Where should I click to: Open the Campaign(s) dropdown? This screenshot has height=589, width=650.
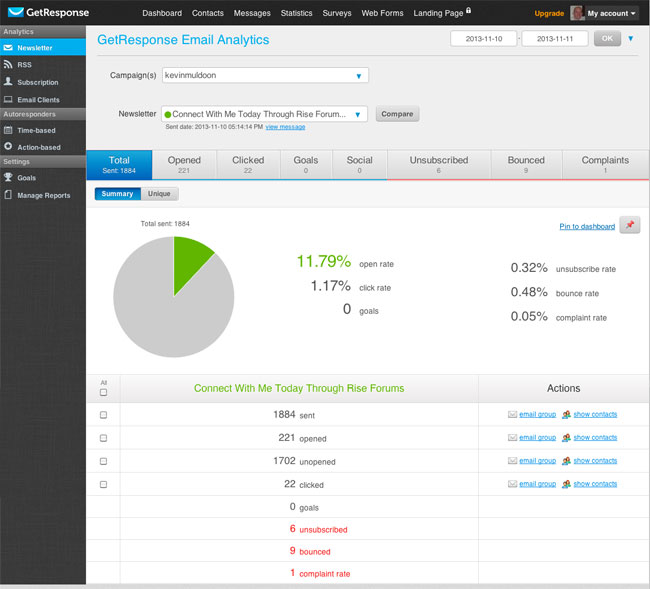click(x=265, y=75)
